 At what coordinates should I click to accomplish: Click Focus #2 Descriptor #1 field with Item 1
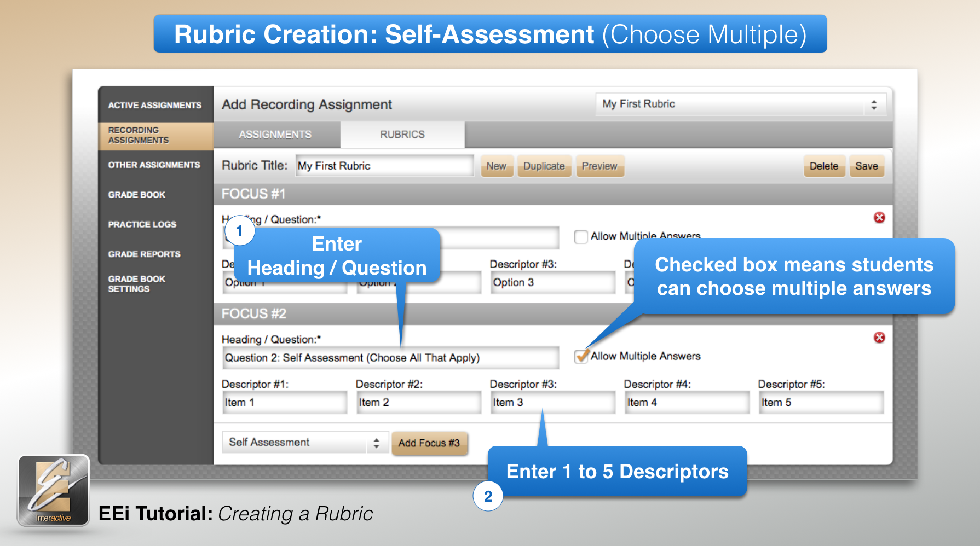pyautogui.click(x=284, y=403)
